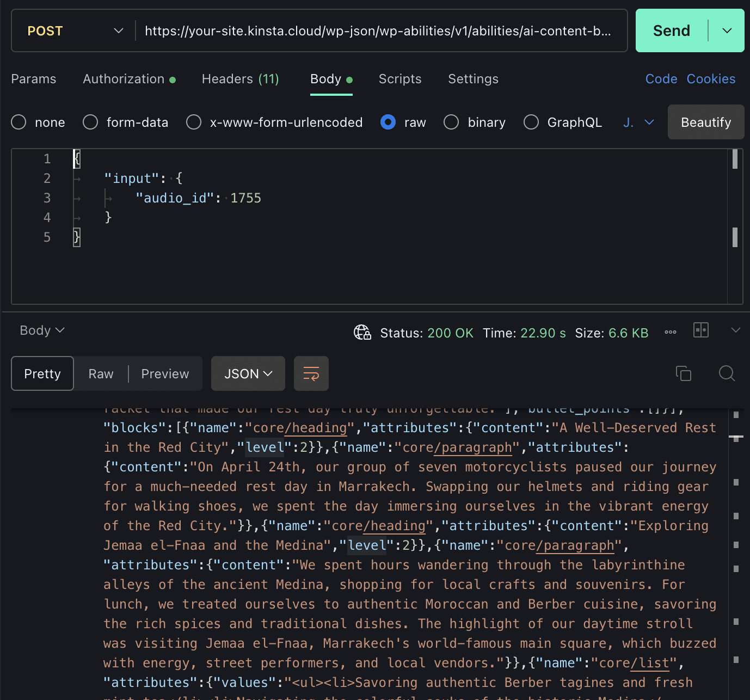Click the "audio_id" key in request body
Screen dimensions: 750x700
[x=175, y=198]
